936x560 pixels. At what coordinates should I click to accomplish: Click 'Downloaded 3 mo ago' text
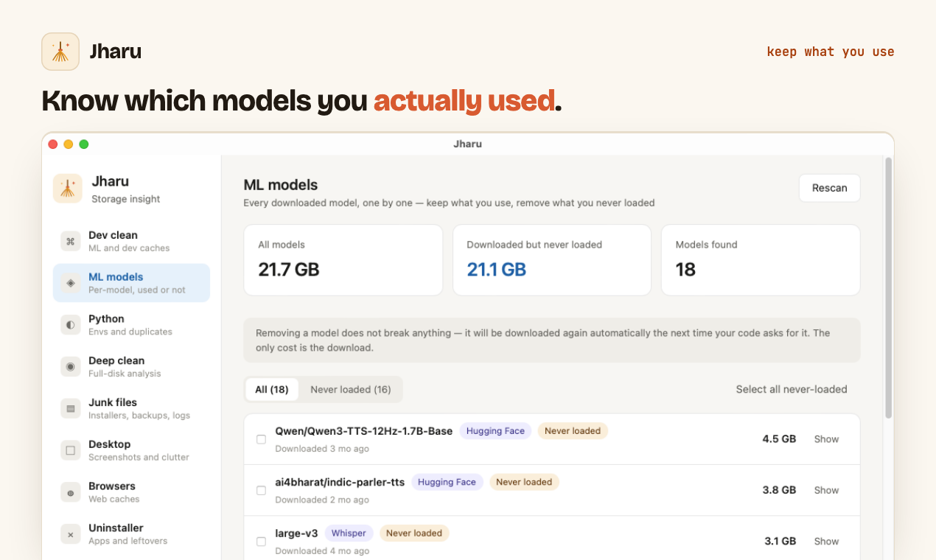(322, 449)
